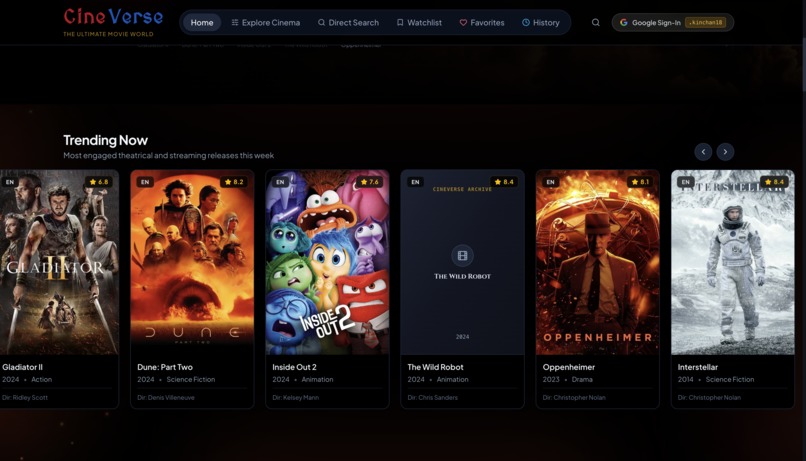
Task: Open the Dune: Part Two poster
Action: coord(192,262)
